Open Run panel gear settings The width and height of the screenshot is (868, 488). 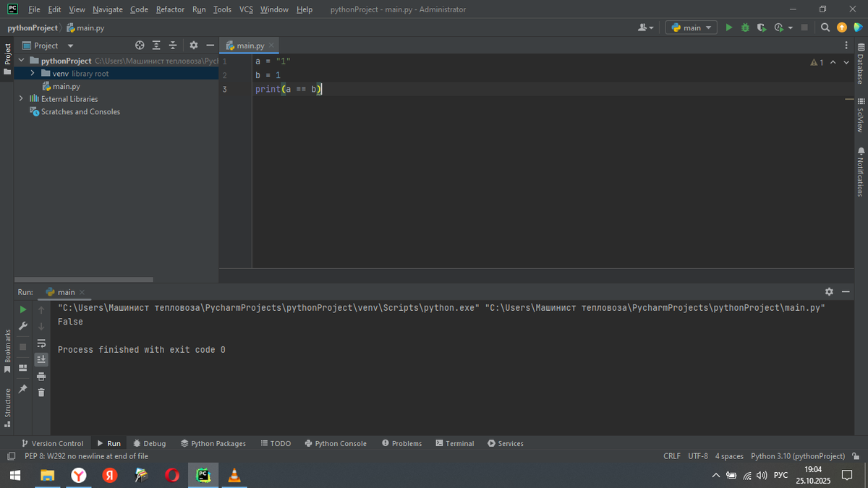pyautogui.click(x=829, y=291)
